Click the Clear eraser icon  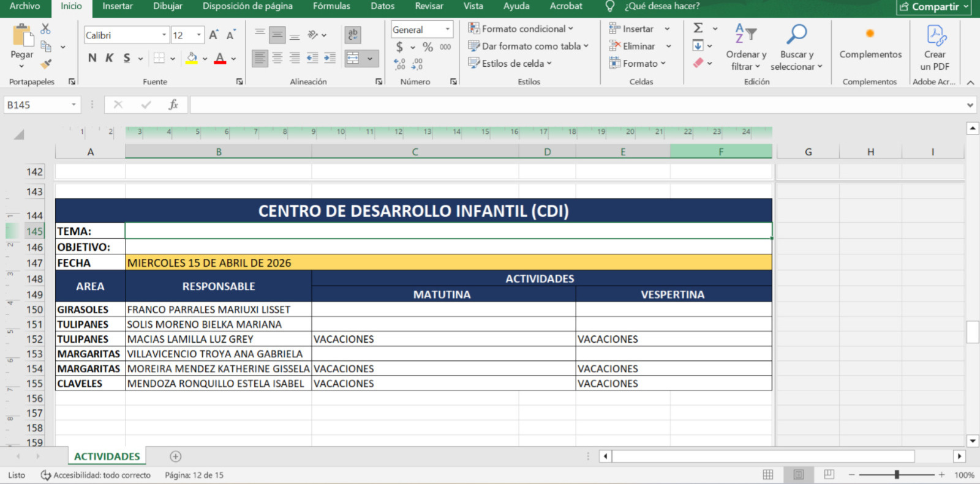coord(698,63)
